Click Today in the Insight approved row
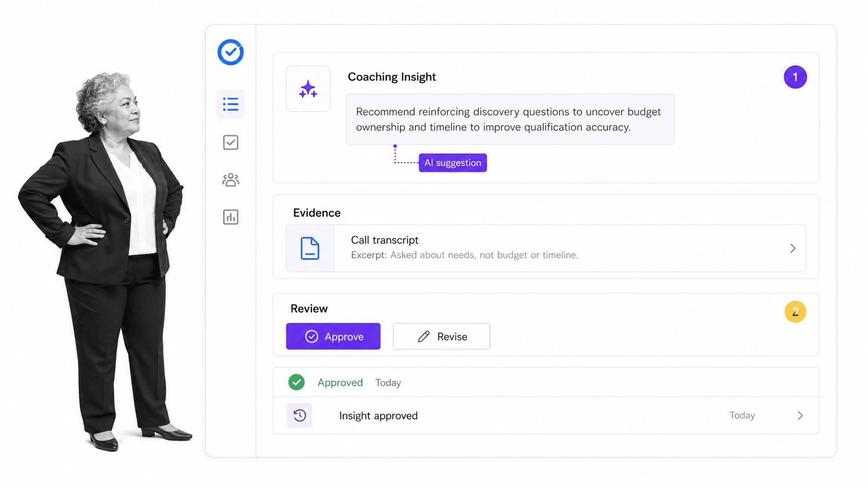The image size is (868, 489). [742, 415]
